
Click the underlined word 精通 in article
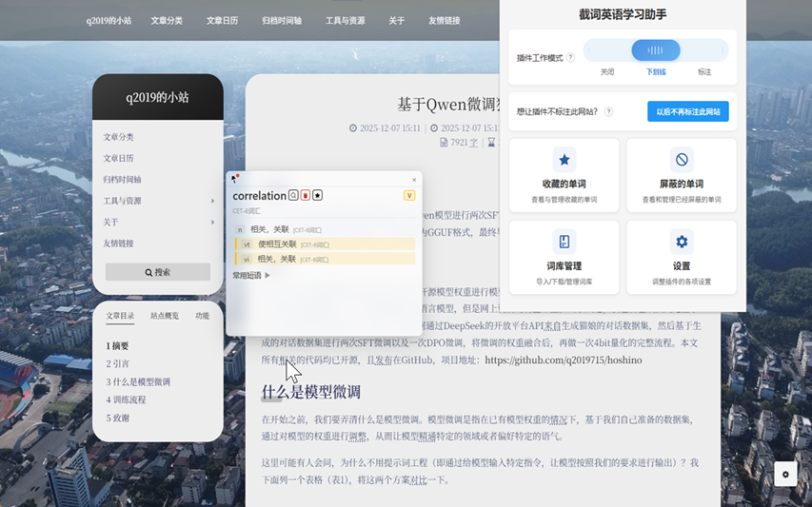pos(427,436)
